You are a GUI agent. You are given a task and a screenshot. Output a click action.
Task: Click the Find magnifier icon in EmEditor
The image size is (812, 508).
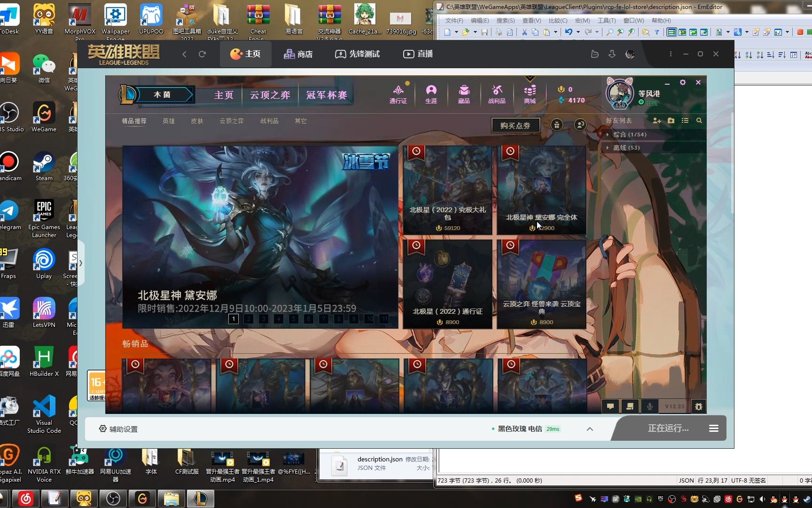609,32
